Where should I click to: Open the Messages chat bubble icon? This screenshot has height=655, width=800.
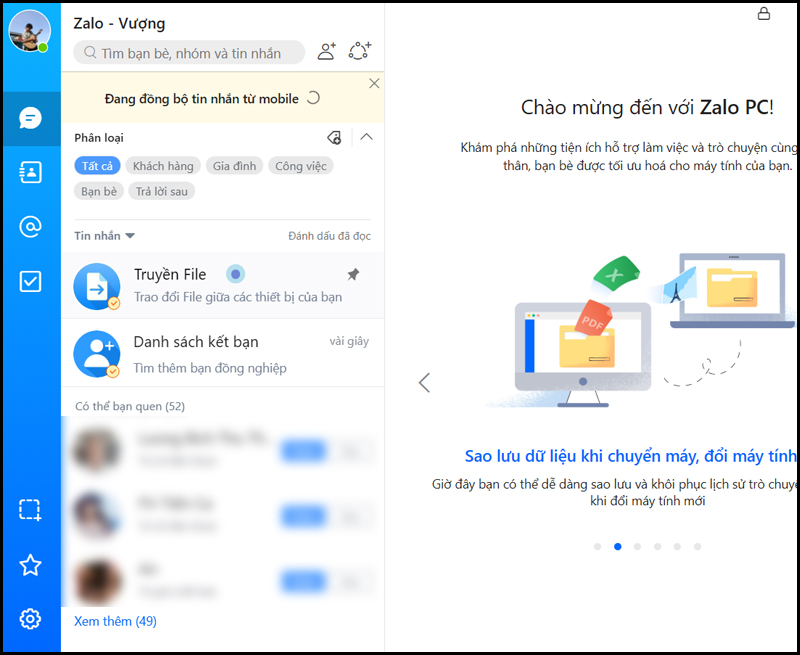(30, 118)
